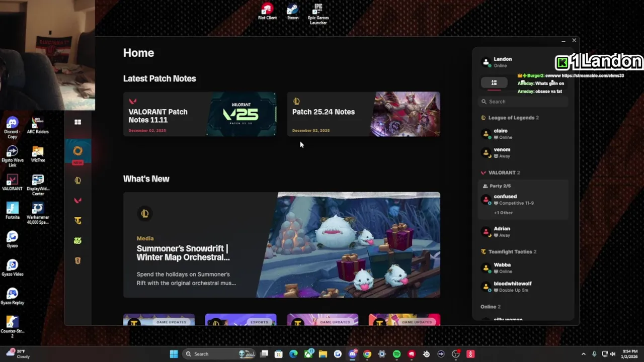Open the Patch 25.24 Notes card

pyautogui.click(x=363, y=114)
